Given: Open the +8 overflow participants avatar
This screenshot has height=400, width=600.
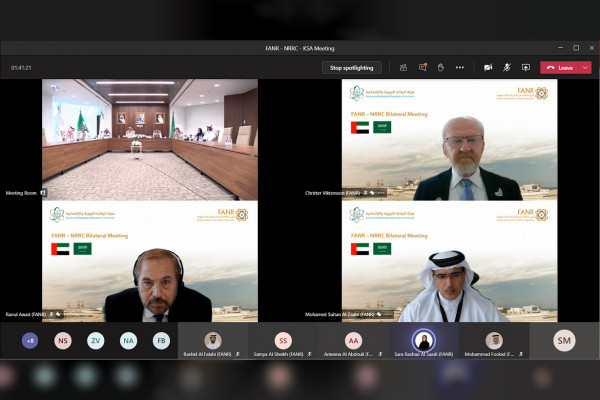Looking at the screenshot, I should point(30,340).
